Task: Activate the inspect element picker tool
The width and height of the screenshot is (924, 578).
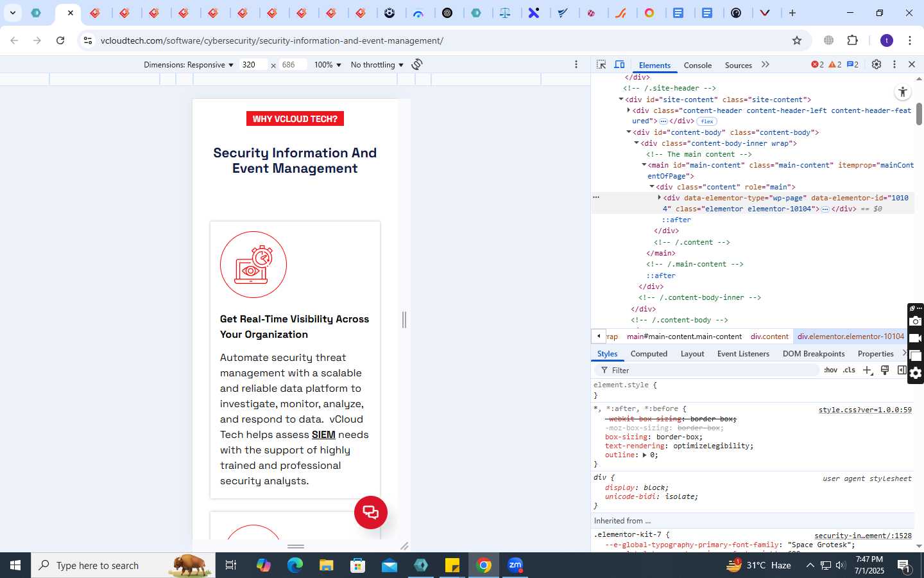Action: 601,65
